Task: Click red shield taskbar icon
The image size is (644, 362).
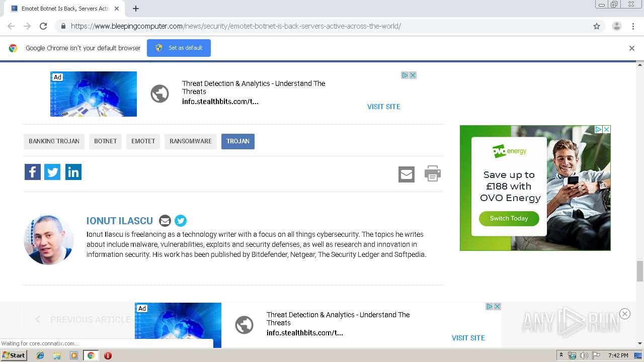Action: tap(108, 355)
